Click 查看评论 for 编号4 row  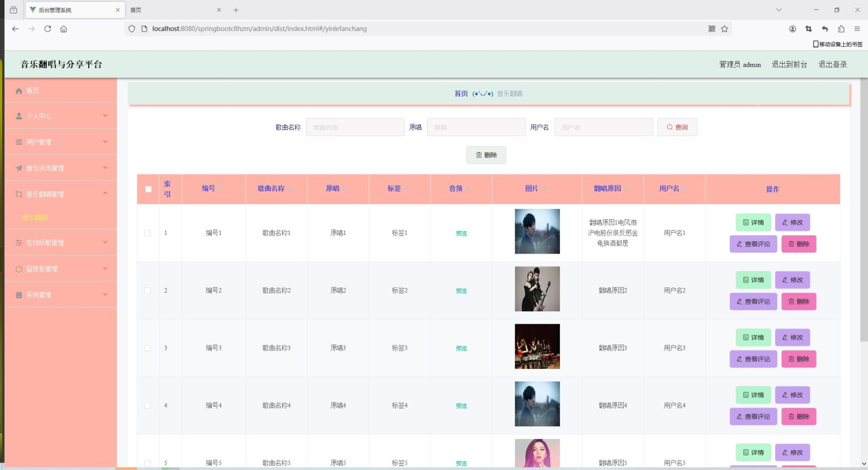tap(753, 417)
